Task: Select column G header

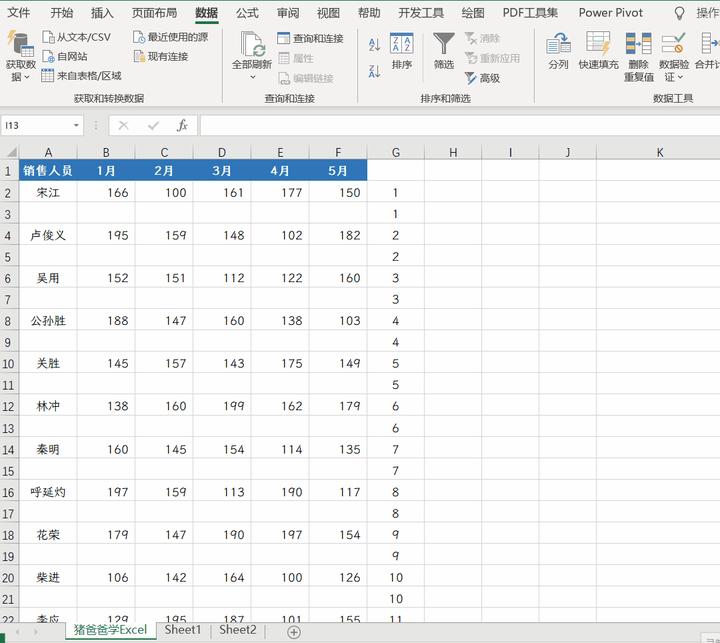Action: 396,152
